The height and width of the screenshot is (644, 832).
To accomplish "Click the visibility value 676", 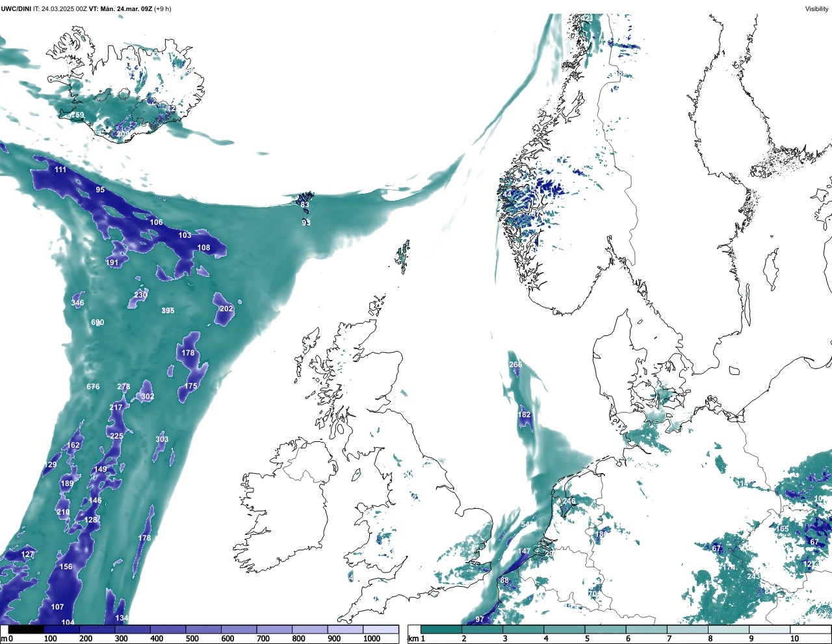I will pyautogui.click(x=93, y=387).
